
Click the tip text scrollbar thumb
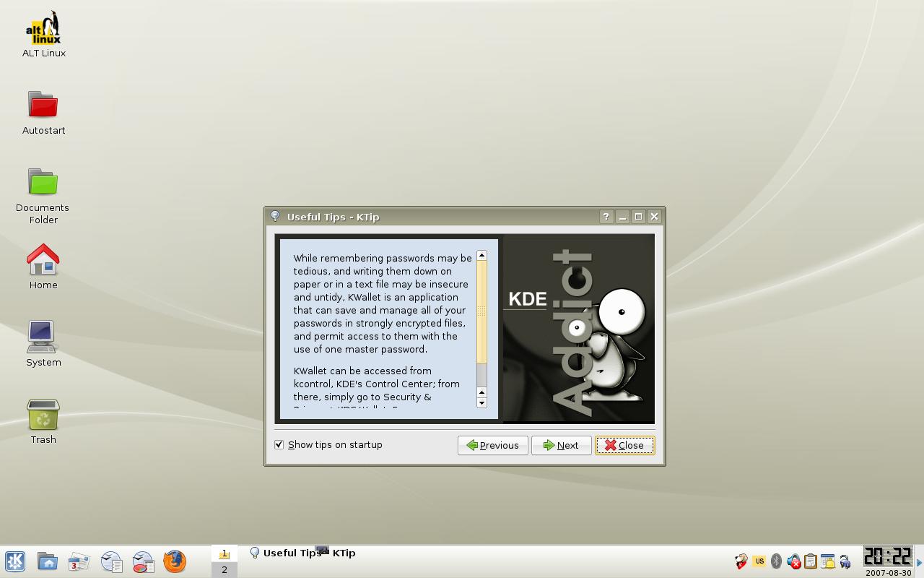481,311
